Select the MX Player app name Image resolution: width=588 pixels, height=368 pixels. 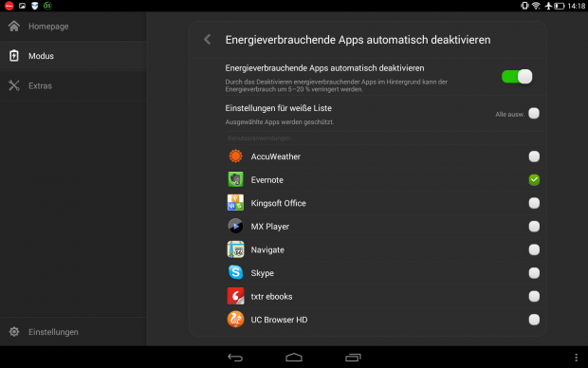point(270,227)
